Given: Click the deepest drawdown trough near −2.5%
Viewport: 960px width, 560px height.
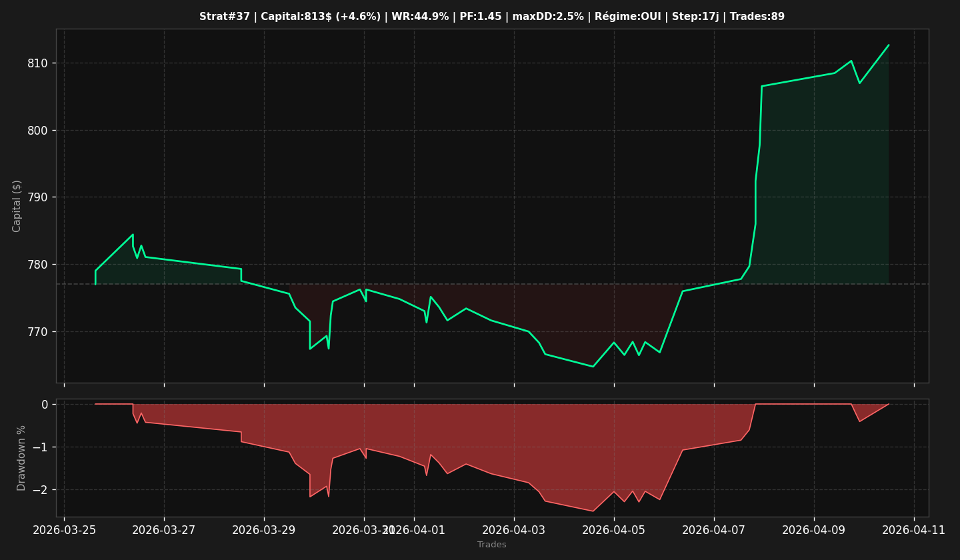Looking at the screenshot, I should pyautogui.click(x=593, y=511).
